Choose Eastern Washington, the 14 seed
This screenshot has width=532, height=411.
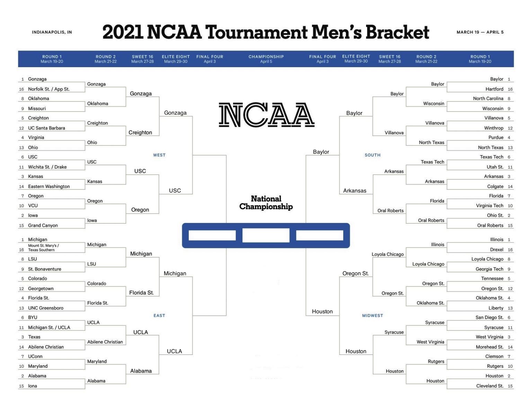[49, 186]
